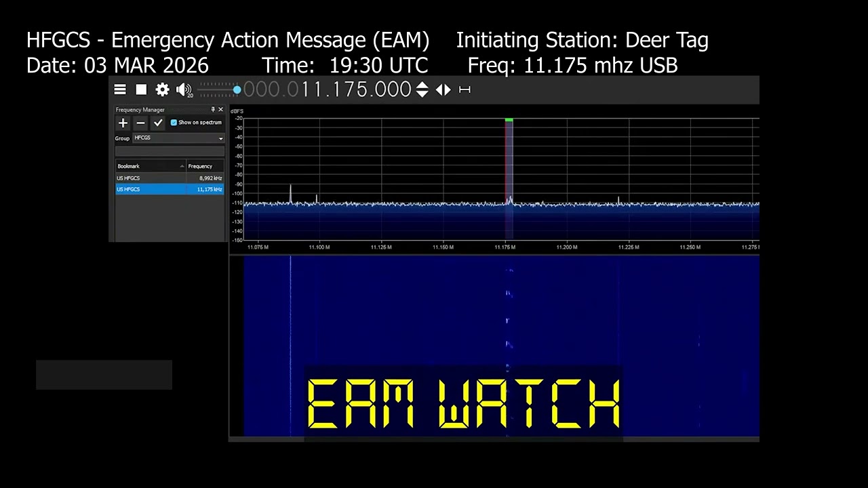Add new bookmark with plus button
The image size is (868, 488).
pos(123,123)
